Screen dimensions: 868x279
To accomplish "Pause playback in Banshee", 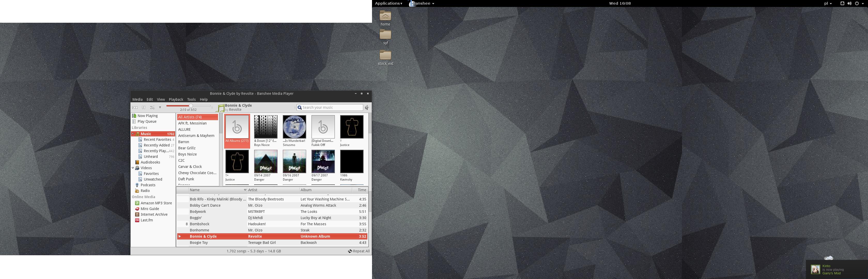I will (144, 107).
